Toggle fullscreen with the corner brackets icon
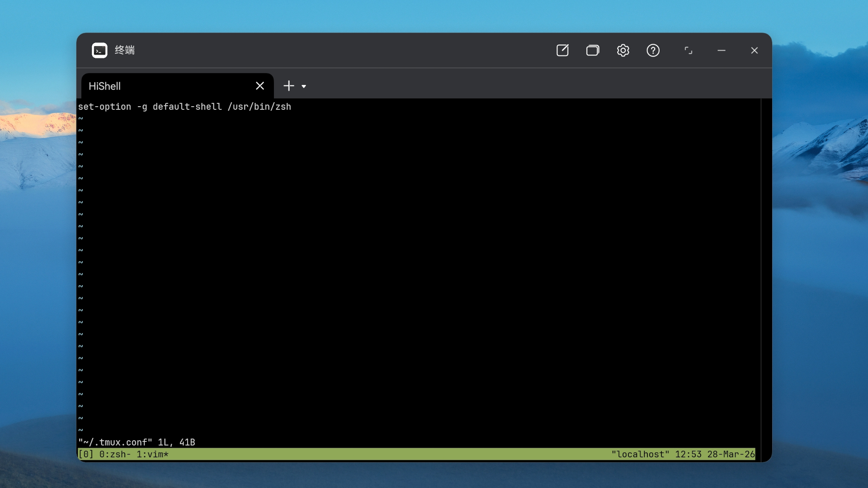 click(x=688, y=50)
